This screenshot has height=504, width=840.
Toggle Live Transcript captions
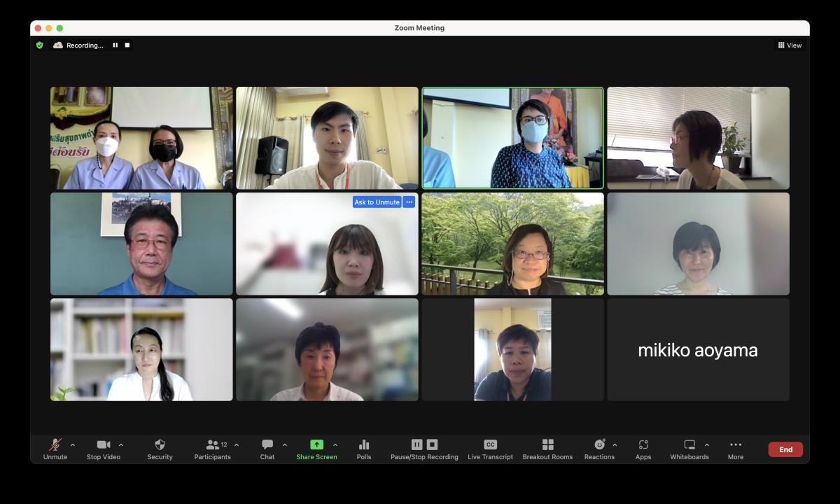[x=490, y=449]
